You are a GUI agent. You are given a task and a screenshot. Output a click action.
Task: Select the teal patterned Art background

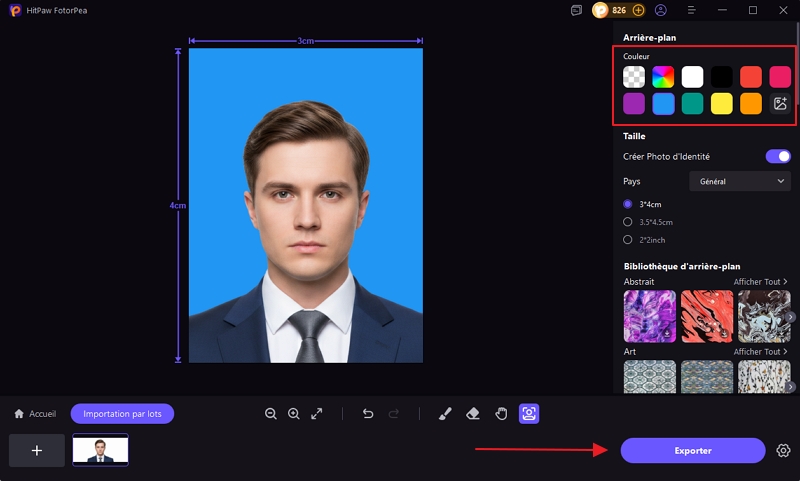point(649,377)
